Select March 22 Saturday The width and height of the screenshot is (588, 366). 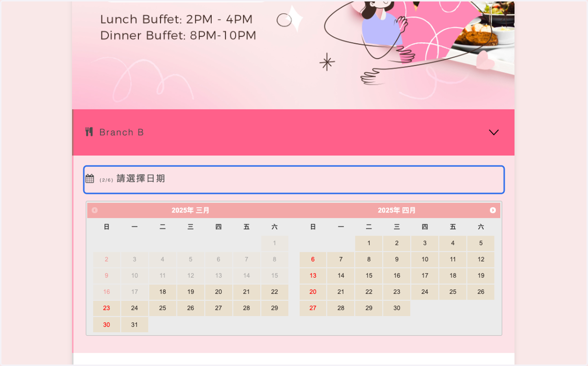point(274,292)
